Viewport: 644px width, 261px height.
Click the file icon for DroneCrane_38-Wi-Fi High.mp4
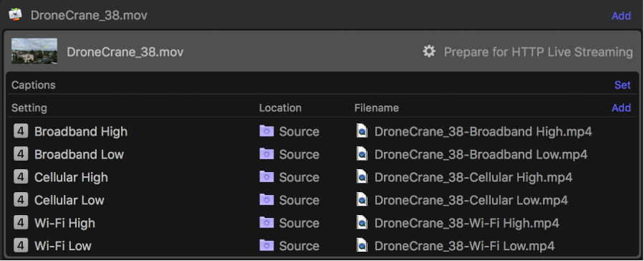pos(362,223)
